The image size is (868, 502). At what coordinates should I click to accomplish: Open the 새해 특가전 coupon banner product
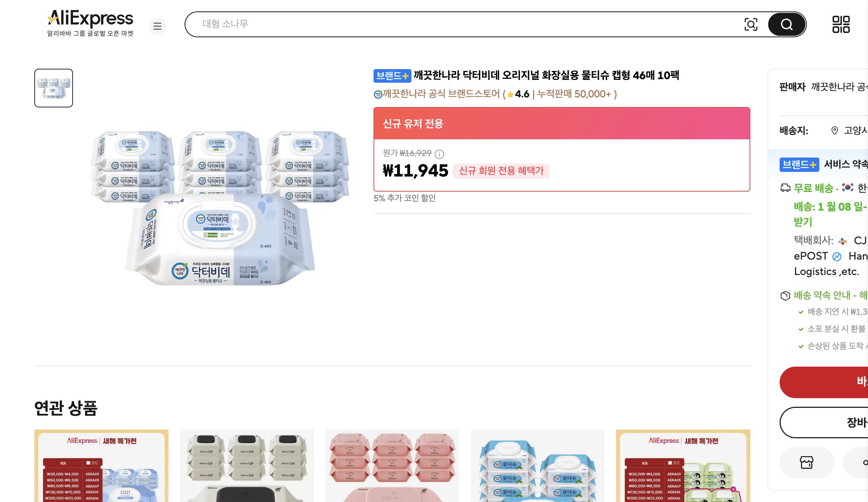click(101, 465)
